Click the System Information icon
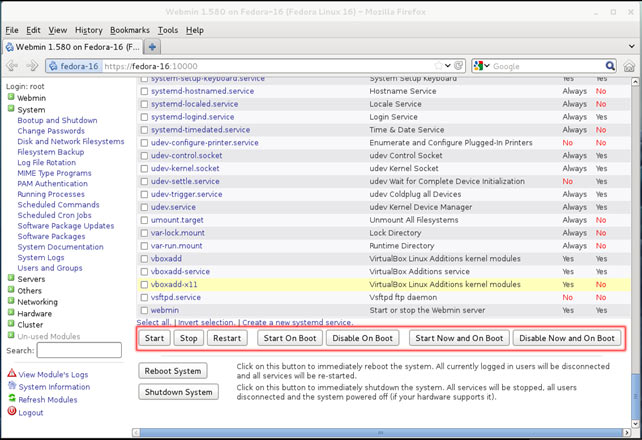Screen dimensions: 642x440 coord(12,386)
